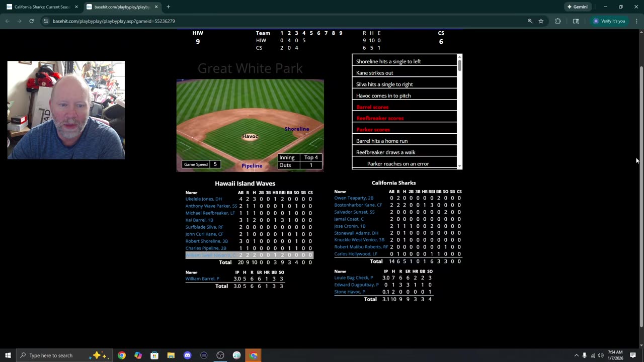
Task: Open Copilot icon in the taskbar
Action: point(138,355)
